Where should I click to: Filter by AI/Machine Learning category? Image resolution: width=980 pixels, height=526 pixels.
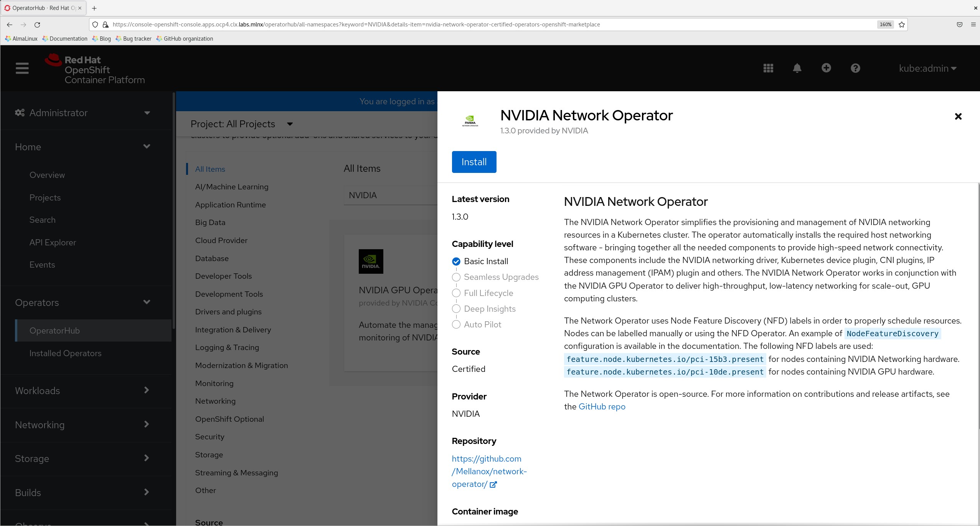(x=232, y=187)
